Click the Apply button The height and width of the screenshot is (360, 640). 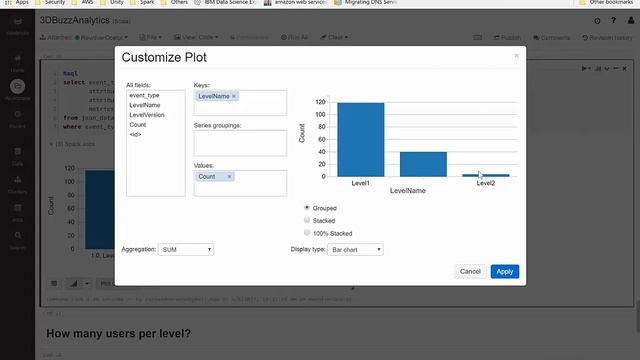(x=505, y=271)
